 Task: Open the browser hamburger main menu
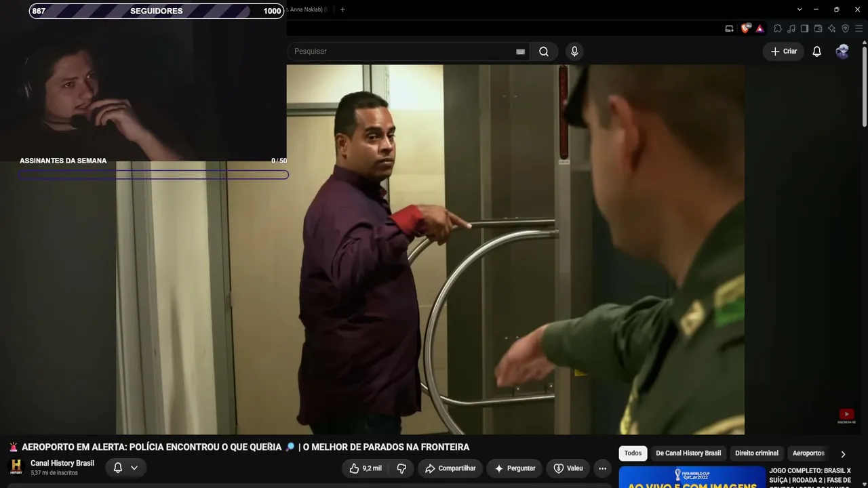[x=859, y=28]
